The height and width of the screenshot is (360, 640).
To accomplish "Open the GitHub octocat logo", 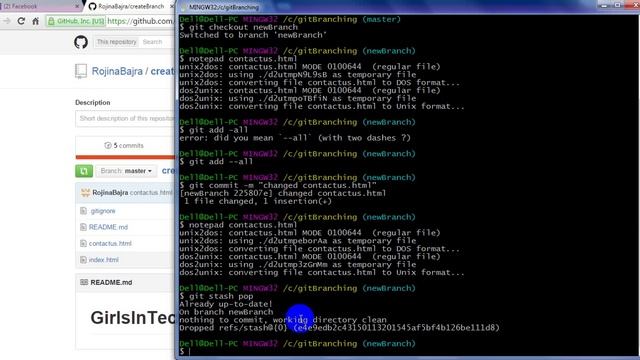I will 81,42.
